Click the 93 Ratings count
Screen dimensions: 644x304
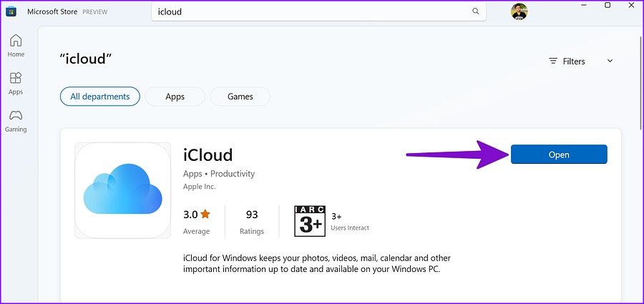click(252, 222)
